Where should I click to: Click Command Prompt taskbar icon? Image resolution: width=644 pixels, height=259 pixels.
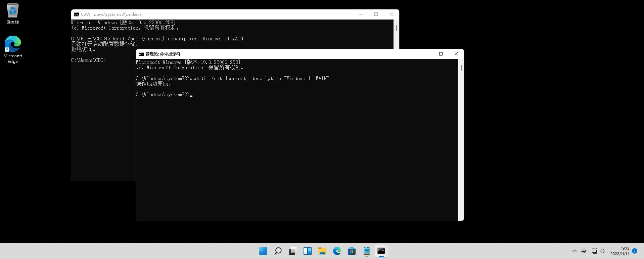381,251
